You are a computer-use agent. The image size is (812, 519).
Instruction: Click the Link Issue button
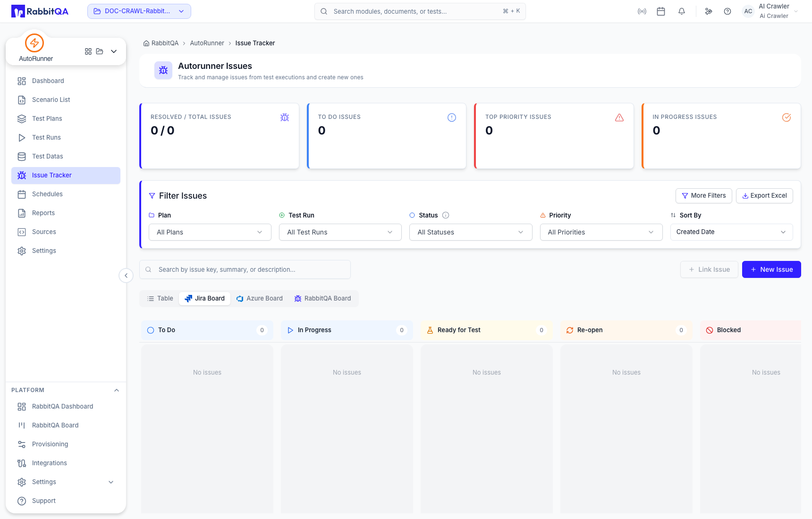coord(709,269)
